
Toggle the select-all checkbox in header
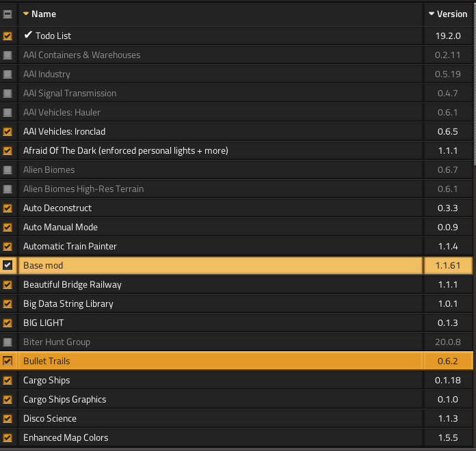point(8,14)
